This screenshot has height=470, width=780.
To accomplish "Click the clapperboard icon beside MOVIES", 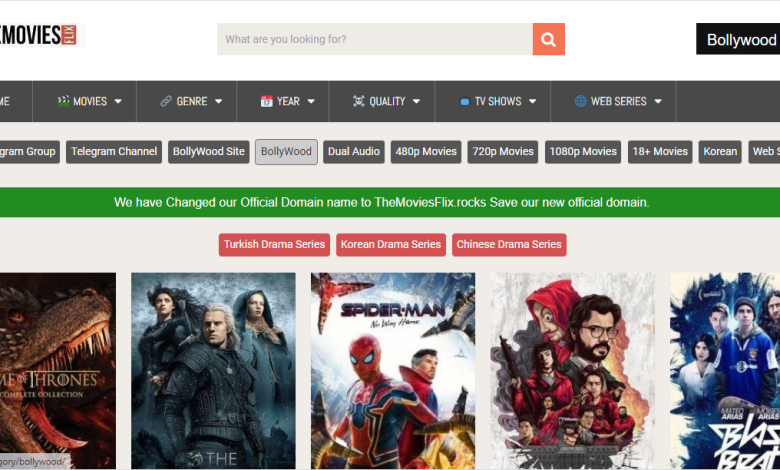I will click(x=63, y=101).
